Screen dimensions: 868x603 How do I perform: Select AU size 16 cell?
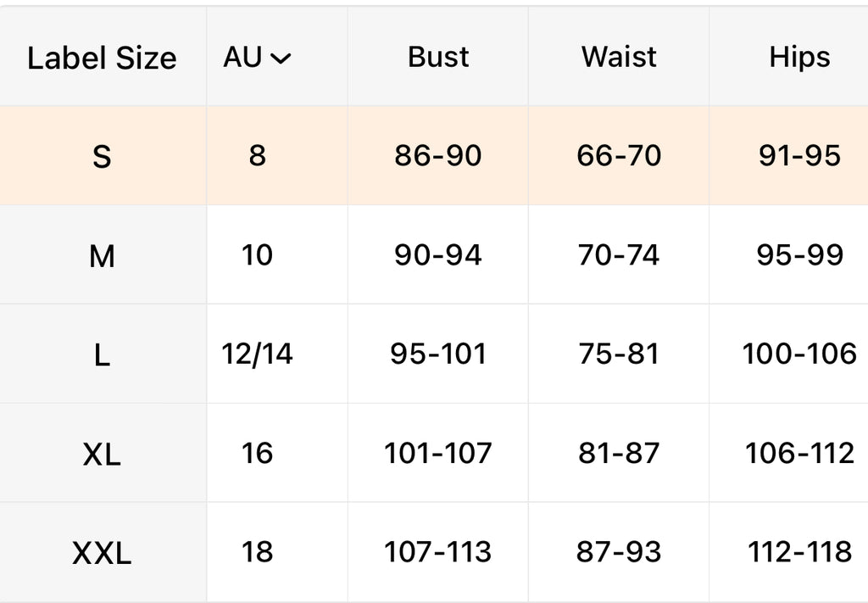[258, 453]
